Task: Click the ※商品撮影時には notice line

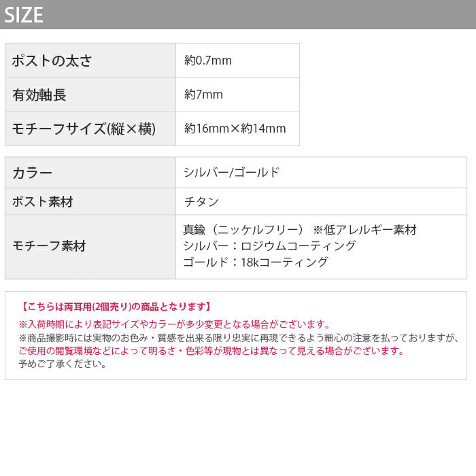Action: pos(238,338)
